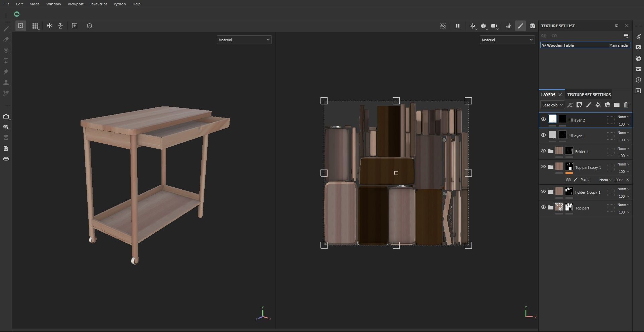
Task: Open the Edit menu
Action: [x=19, y=4]
